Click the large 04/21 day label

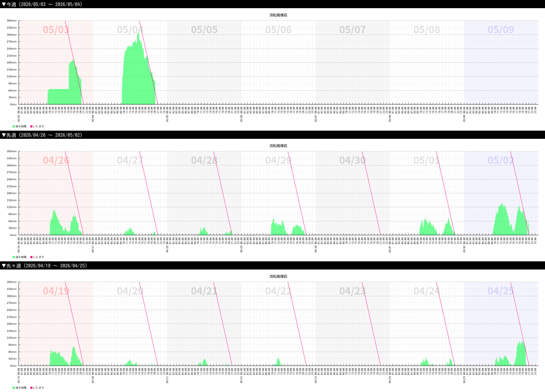[x=204, y=291]
